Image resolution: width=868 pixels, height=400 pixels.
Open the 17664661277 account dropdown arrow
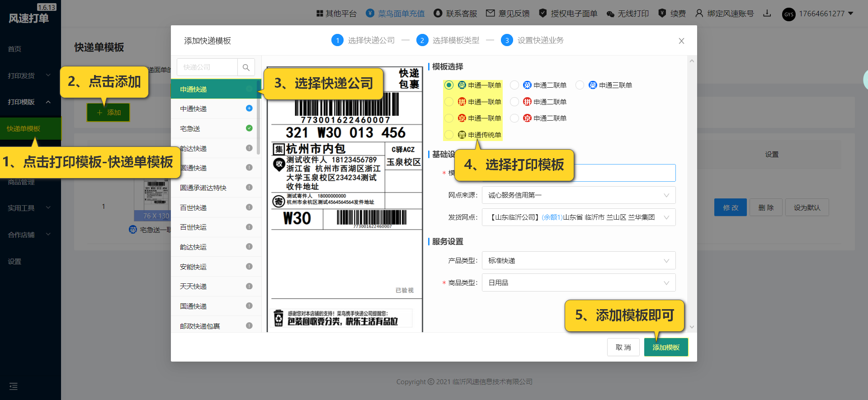[x=851, y=14]
